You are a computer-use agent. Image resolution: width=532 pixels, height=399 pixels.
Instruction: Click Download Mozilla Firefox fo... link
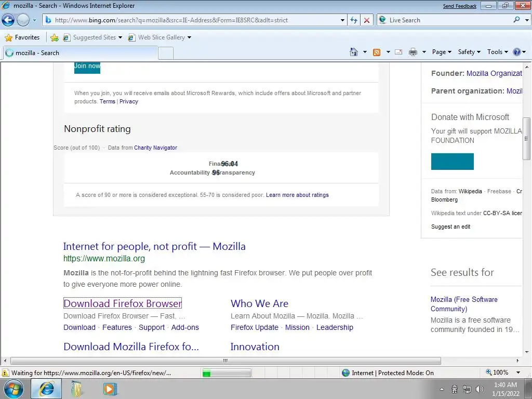pyautogui.click(x=131, y=347)
